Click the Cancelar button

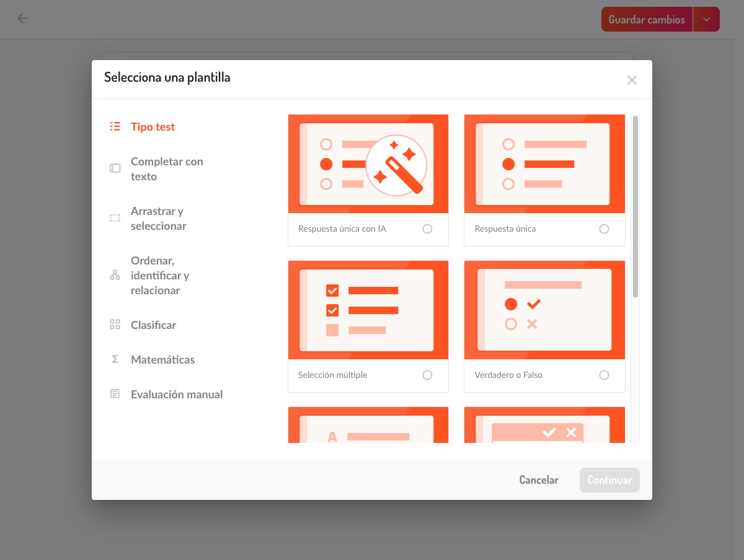coord(539,480)
